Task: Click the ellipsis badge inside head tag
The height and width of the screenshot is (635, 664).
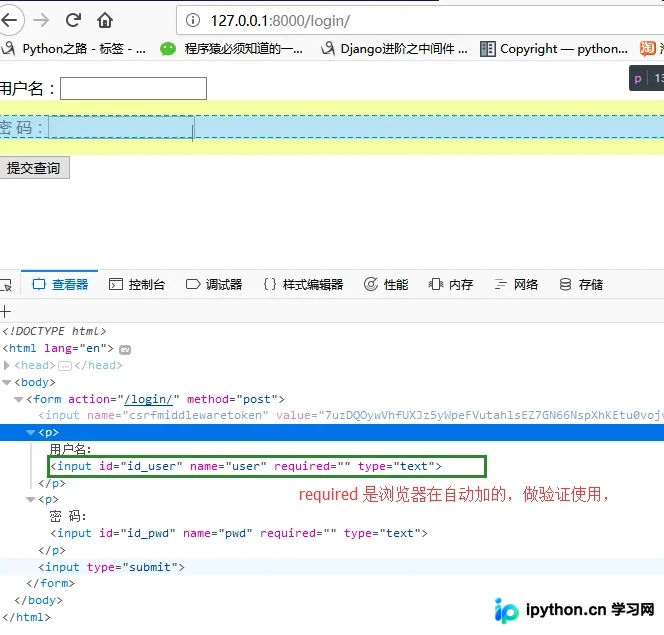Action: click(65, 366)
